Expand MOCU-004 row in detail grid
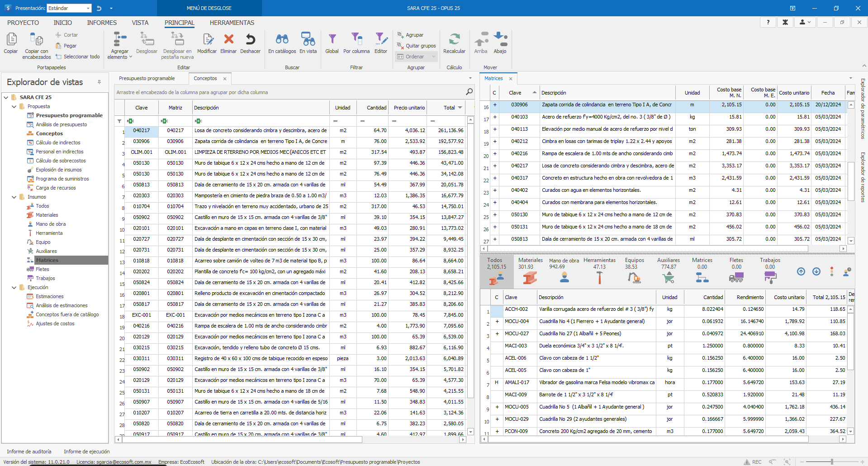Image resolution: width=868 pixels, height=466 pixels. pyautogui.click(x=497, y=321)
